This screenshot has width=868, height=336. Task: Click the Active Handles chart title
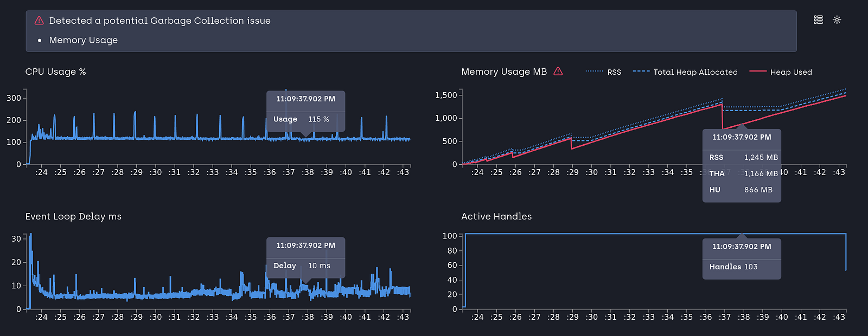pyautogui.click(x=496, y=216)
